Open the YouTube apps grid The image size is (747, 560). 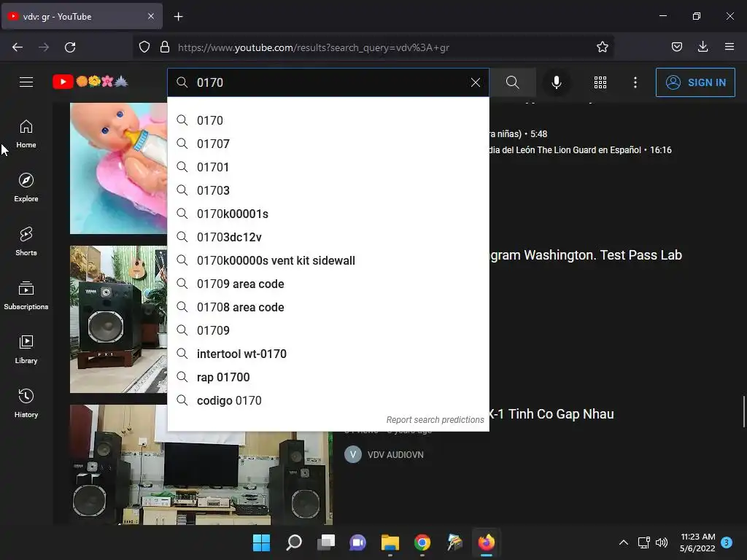(x=600, y=82)
